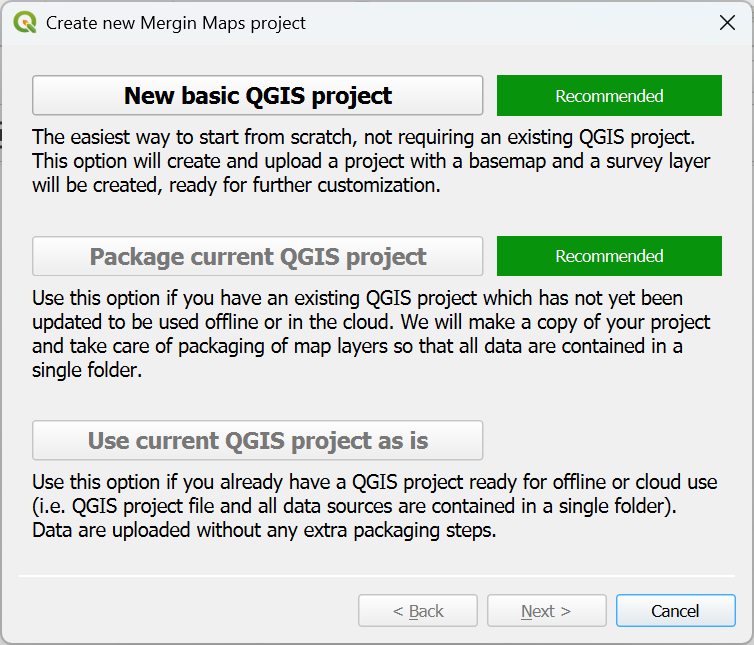Click Recommended badge beside New basic QGIS project
Image resolution: width=754 pixels, height=645 pixels.
(x=609, y=96)
